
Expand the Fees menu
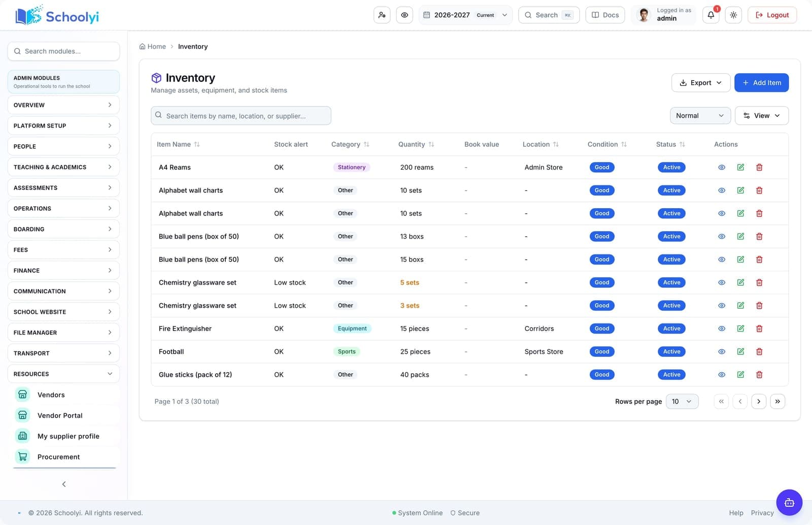pyautogui.click(x=64, y=250)
